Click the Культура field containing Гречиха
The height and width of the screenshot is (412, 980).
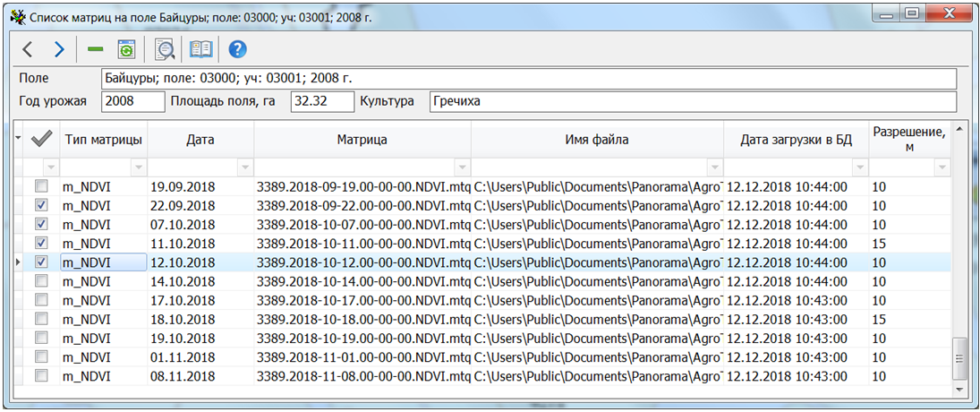(693, 101)
